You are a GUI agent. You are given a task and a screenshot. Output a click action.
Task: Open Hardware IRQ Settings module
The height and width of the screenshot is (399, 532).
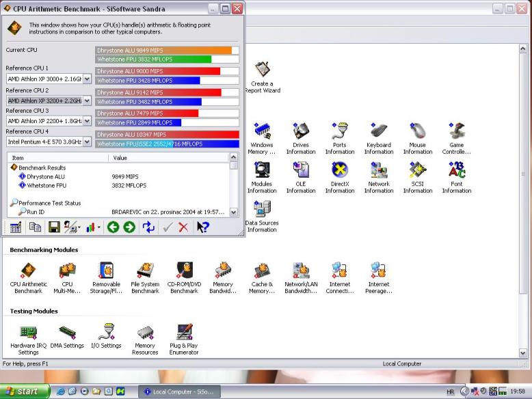tap(28, 339)
